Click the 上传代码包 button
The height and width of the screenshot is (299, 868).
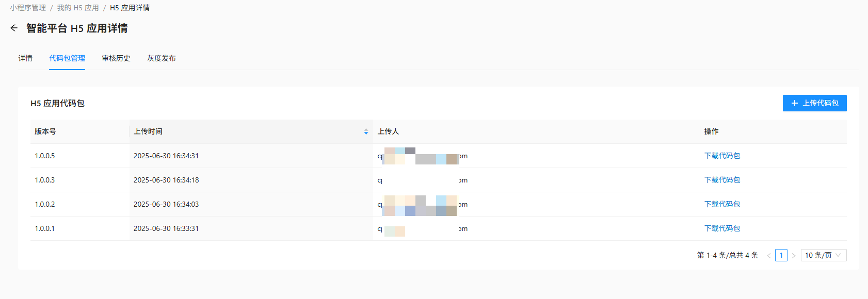814,103
